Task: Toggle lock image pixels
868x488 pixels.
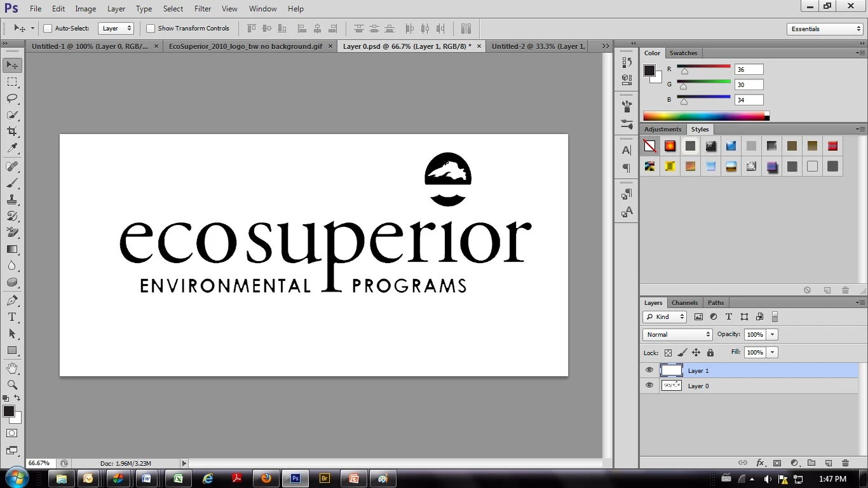Action: 682,353
